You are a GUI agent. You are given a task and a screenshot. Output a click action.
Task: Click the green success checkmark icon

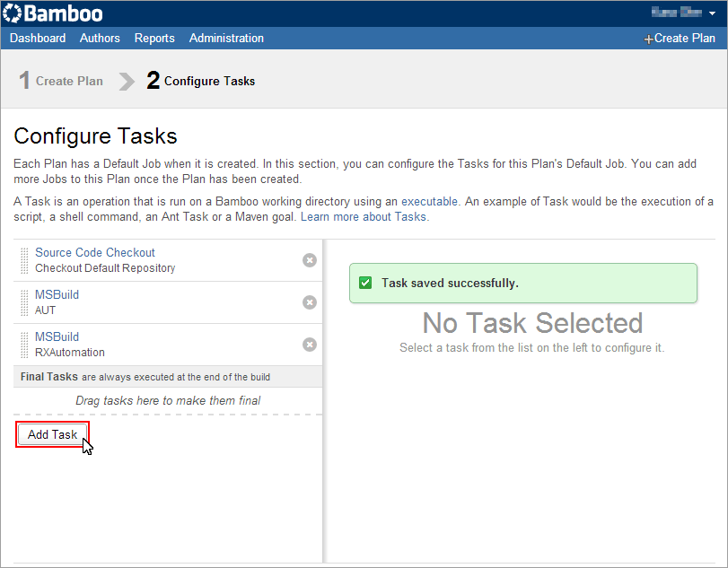[365, 283]
